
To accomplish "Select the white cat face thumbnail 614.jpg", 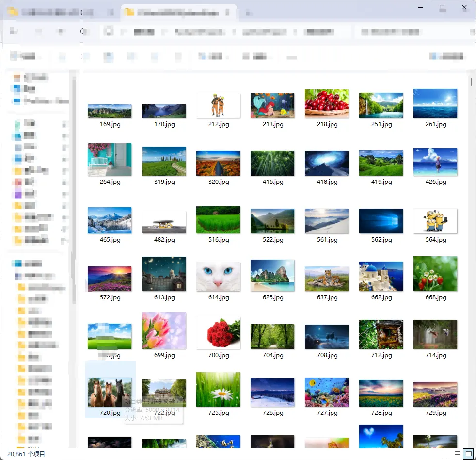I will click(218, 277).
